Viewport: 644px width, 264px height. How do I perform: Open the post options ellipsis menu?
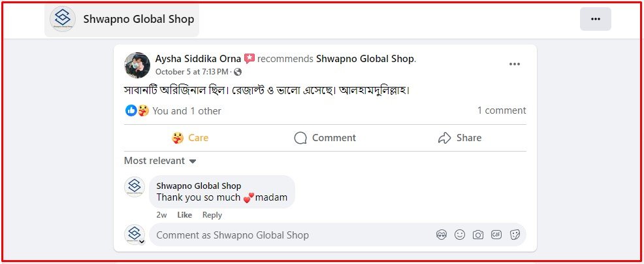[515, 63]
